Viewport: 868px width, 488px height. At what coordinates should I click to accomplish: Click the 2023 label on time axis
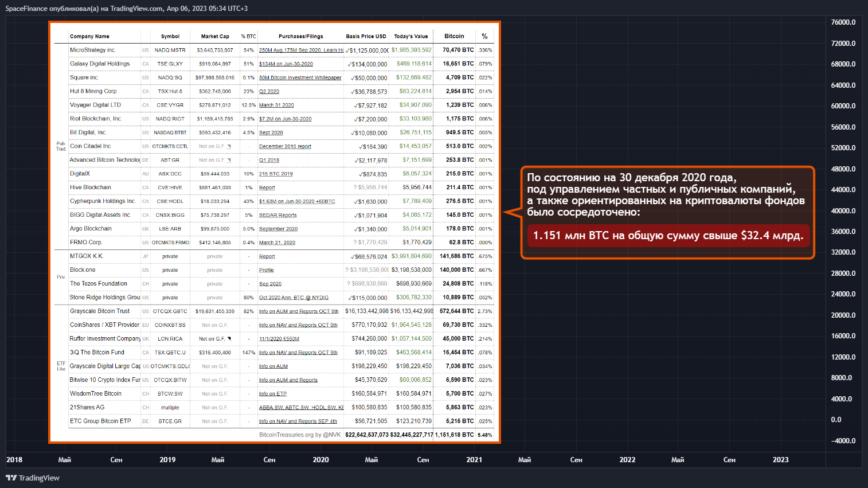tap(781, 460)
